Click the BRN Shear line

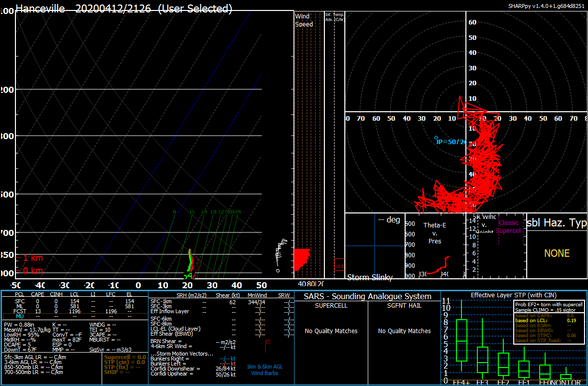pos(193,342)
